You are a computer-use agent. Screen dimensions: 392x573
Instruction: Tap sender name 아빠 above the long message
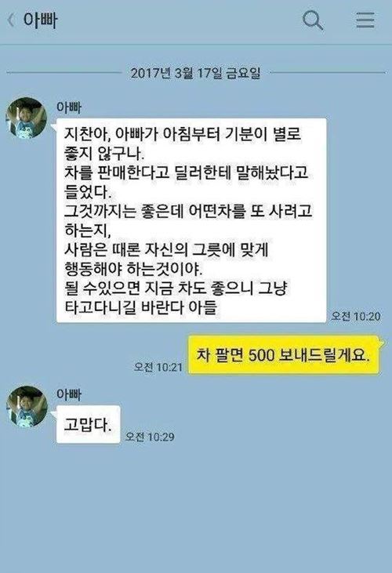[69, 107]
